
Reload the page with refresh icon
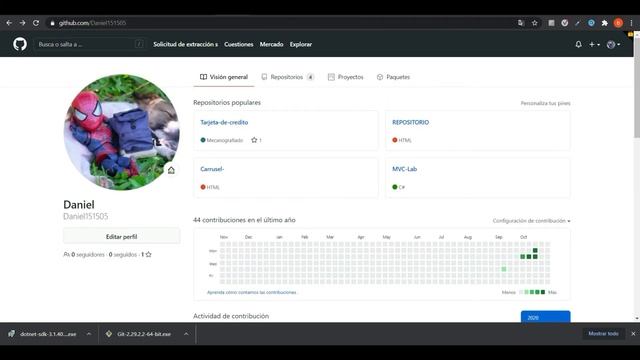36,23
